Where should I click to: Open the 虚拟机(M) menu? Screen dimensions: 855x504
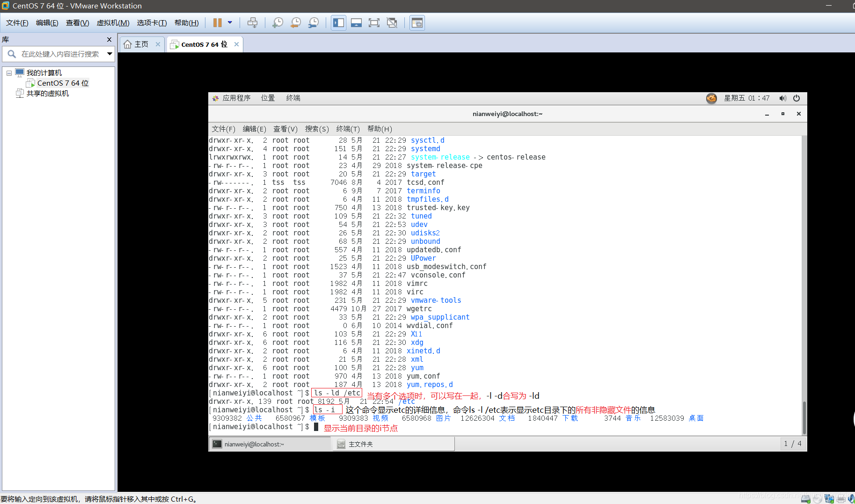click(113, 23)
